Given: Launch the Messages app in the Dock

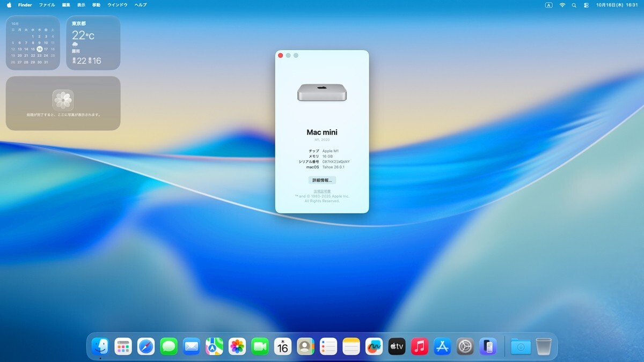Looking at the screenshot, I should [x=169, y=346].
